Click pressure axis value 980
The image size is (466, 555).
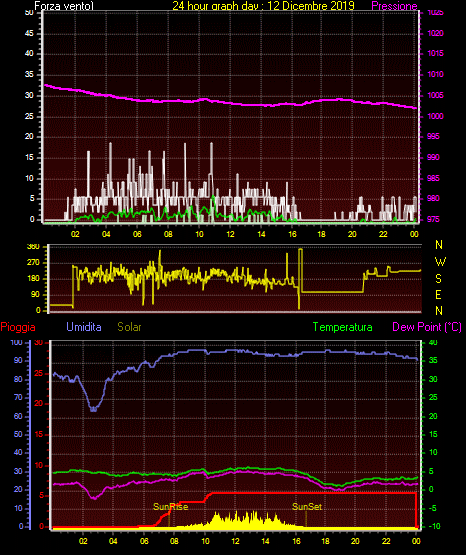click(x=433, y=198)
